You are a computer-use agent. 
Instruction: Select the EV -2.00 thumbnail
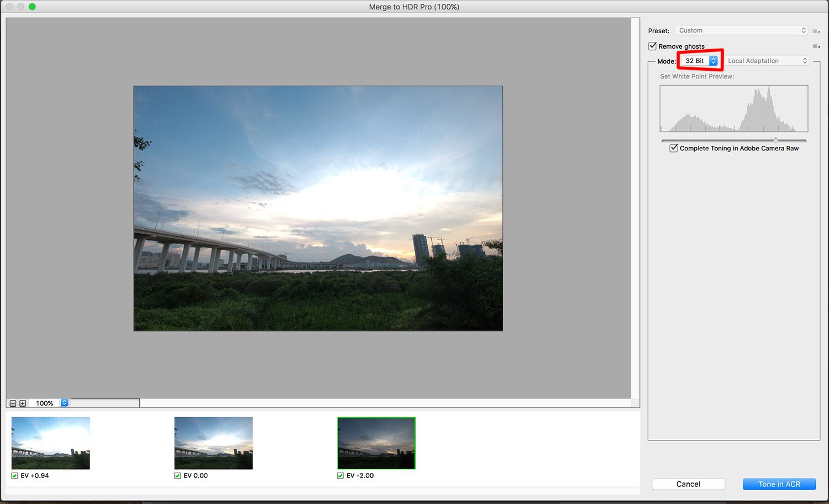point(376,443)
